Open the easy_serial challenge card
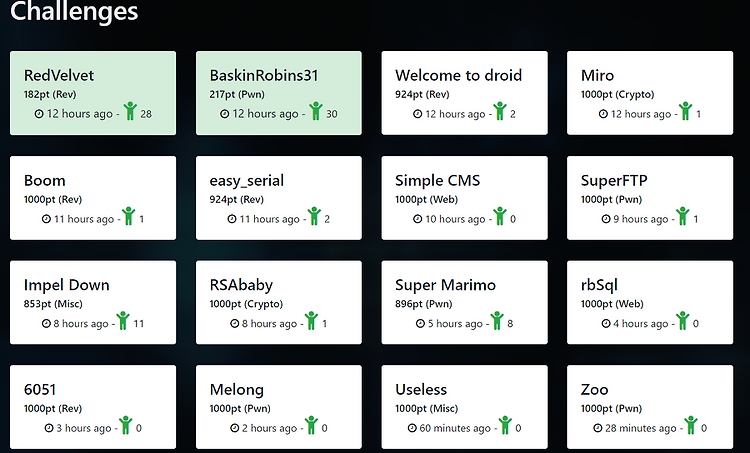 279,198
